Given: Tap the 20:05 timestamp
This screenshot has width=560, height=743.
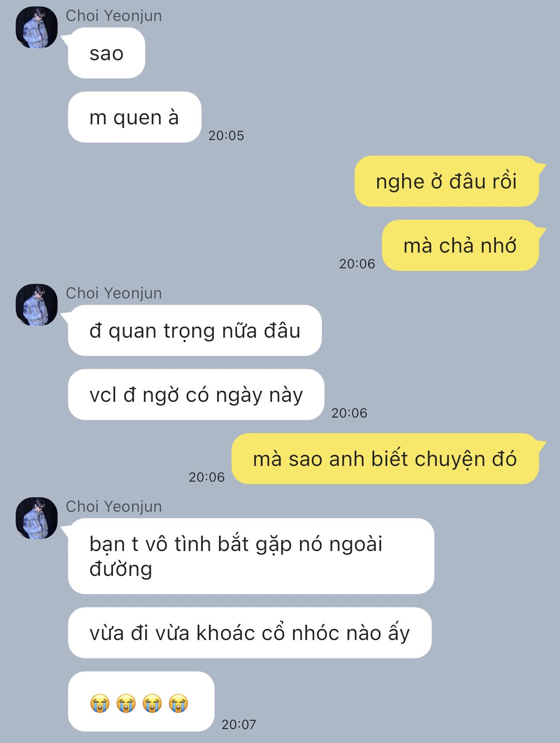Looking at the screenshot, I should tap(226, 136).
